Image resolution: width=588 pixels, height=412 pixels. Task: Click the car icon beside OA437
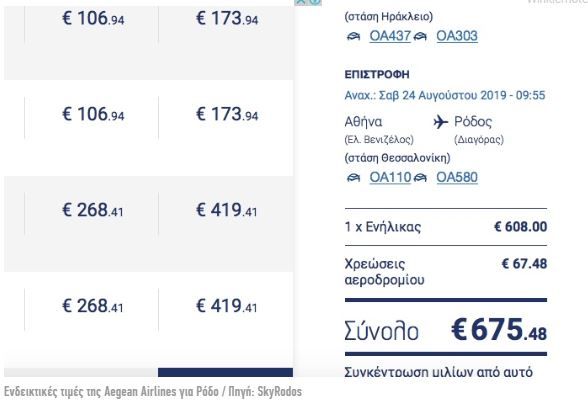coord(353,36)
